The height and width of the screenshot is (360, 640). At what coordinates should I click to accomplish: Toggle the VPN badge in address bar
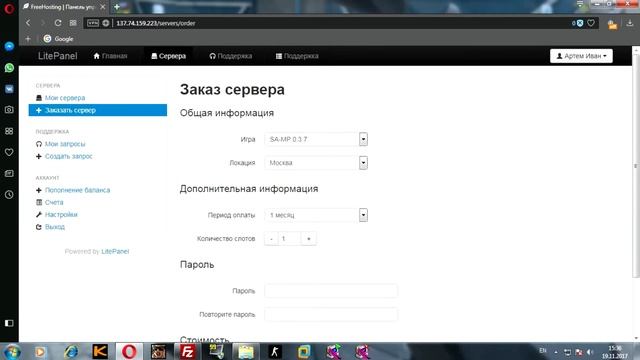click(x=93, y=23)
